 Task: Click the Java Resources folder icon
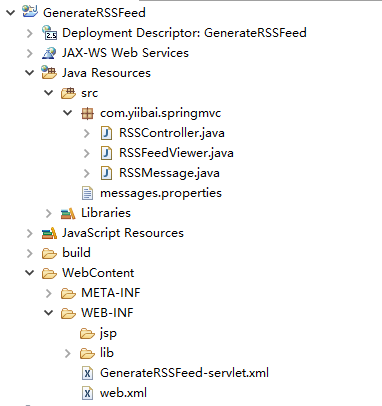(x=49, y=72)
